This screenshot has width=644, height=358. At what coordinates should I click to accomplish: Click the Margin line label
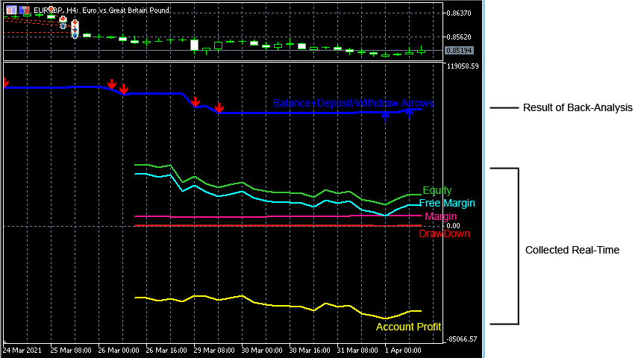(x=441, y=216)
